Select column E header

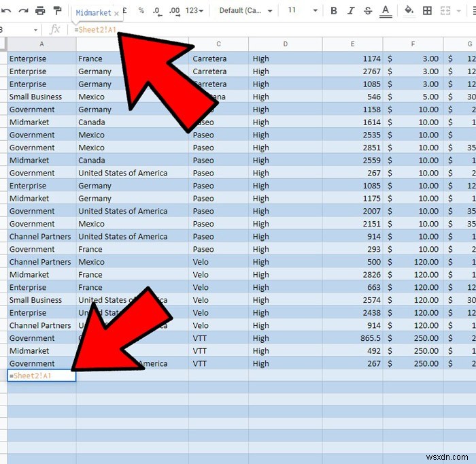pyautogui.click(x=352, y=44)
